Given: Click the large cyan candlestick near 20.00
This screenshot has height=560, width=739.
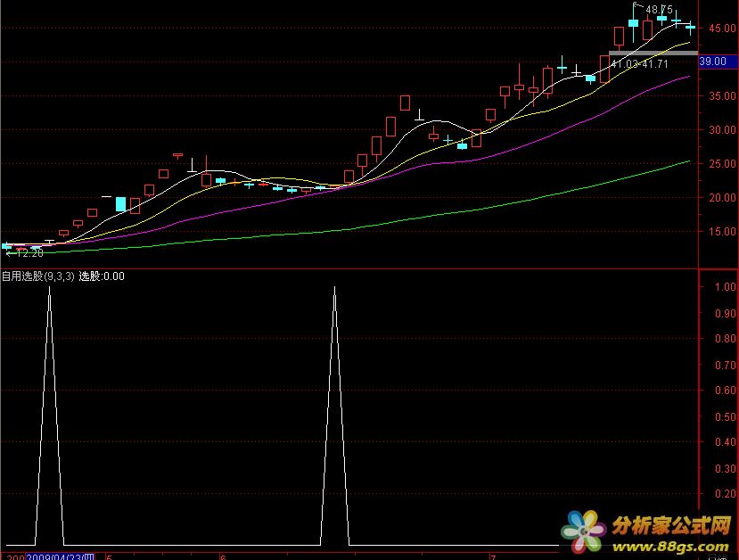Looking at the screenshot, I should pos(120,204).
